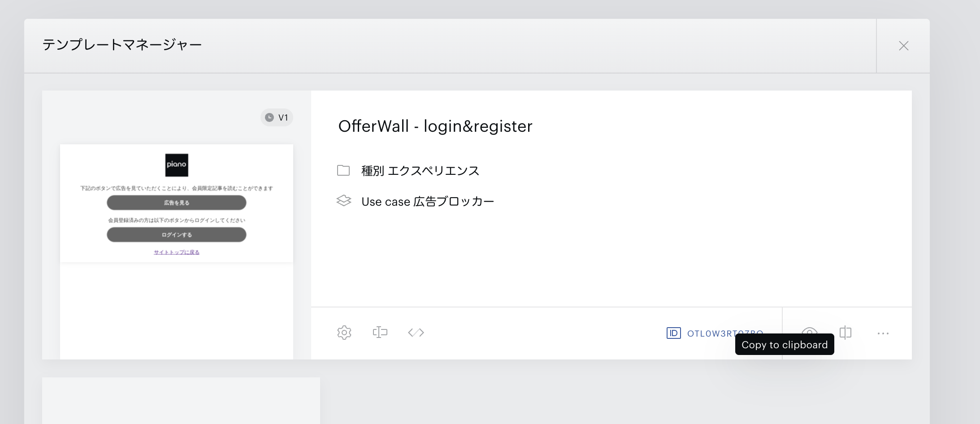Viewport: 980px width, 424px height.
Task: Click the Use case 広告ブロッカー label
Action: pyautogui.click(x=427, y=202)
